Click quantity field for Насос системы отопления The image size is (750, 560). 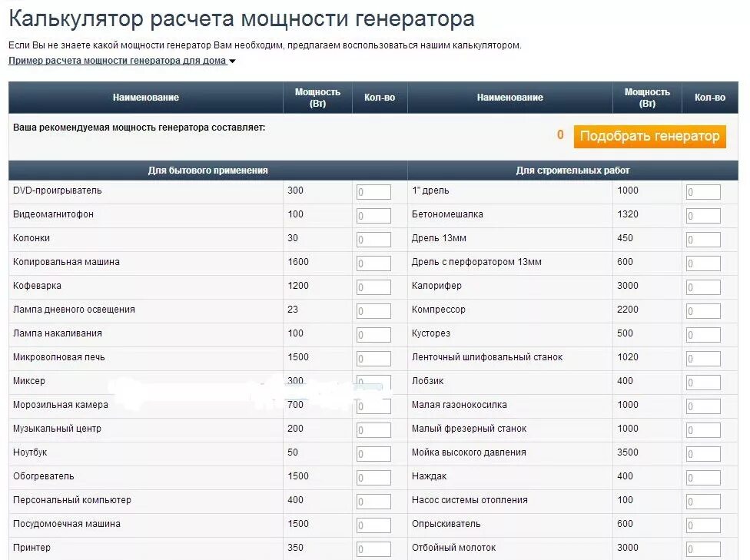(703, 501)
